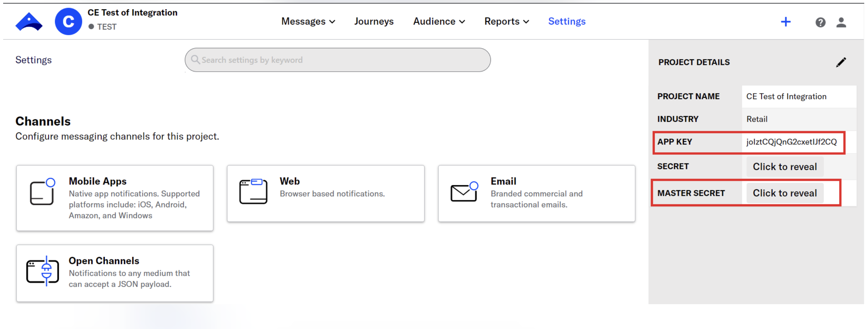868x329 pixels.
Task: Click the Web browser channel icon
Action: click(253, 191)
